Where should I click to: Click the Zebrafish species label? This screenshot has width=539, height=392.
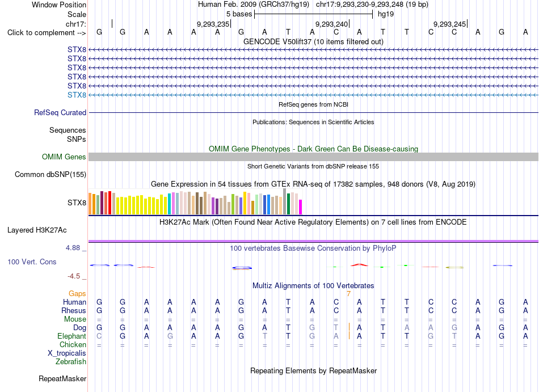coord(71,362)
